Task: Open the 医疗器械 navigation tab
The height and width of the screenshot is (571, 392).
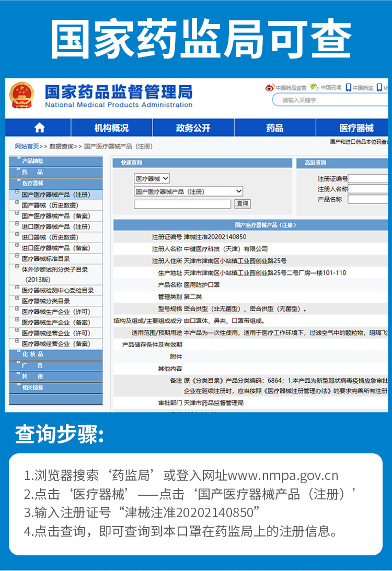Action: pos(352,128)
